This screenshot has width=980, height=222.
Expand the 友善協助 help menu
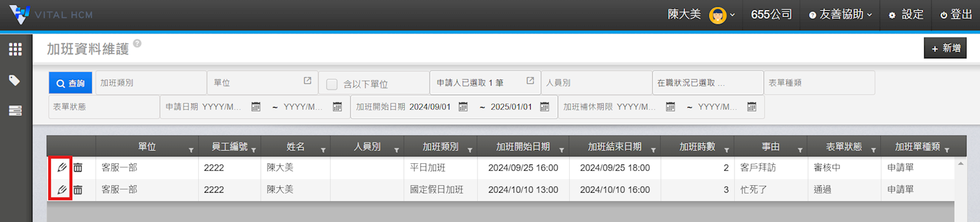(840, 15)
